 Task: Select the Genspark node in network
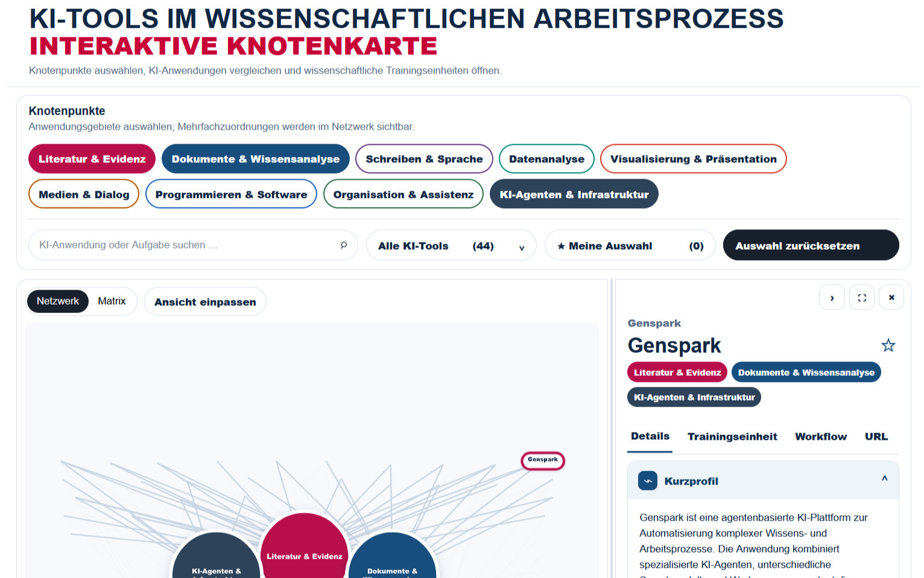[x=543, y=460]
